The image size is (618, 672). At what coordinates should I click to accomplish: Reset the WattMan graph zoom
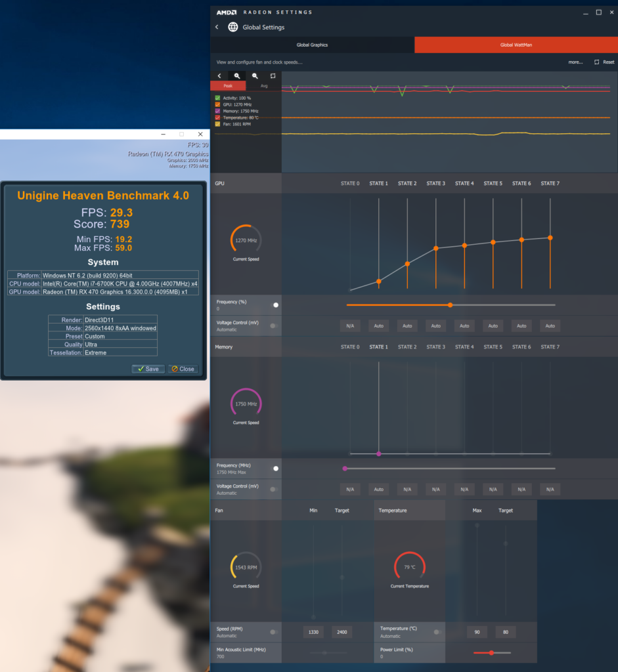click(273, 76)
